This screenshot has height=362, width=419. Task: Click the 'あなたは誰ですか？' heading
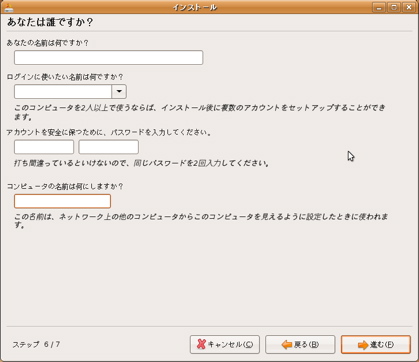(x=50, y=22)
